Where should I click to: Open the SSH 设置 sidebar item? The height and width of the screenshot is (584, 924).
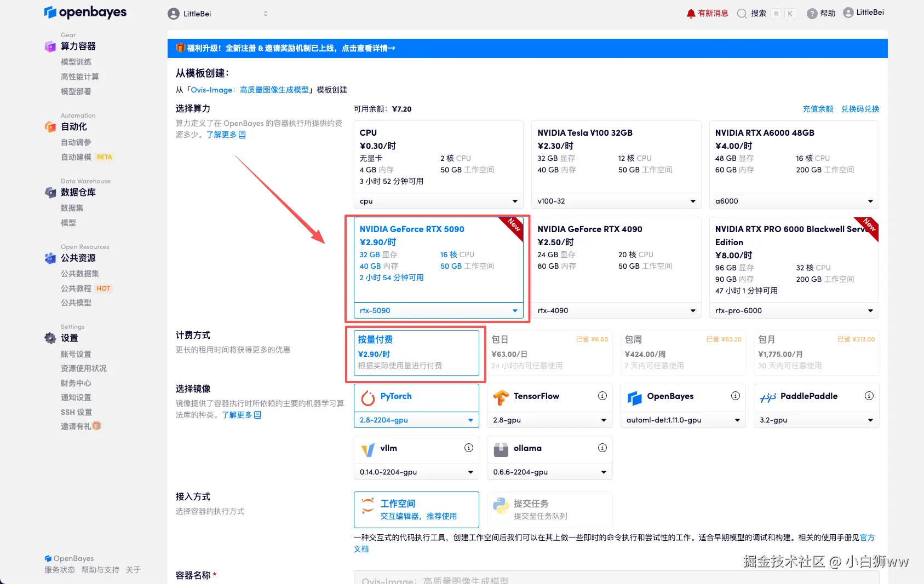coord(76,412)
